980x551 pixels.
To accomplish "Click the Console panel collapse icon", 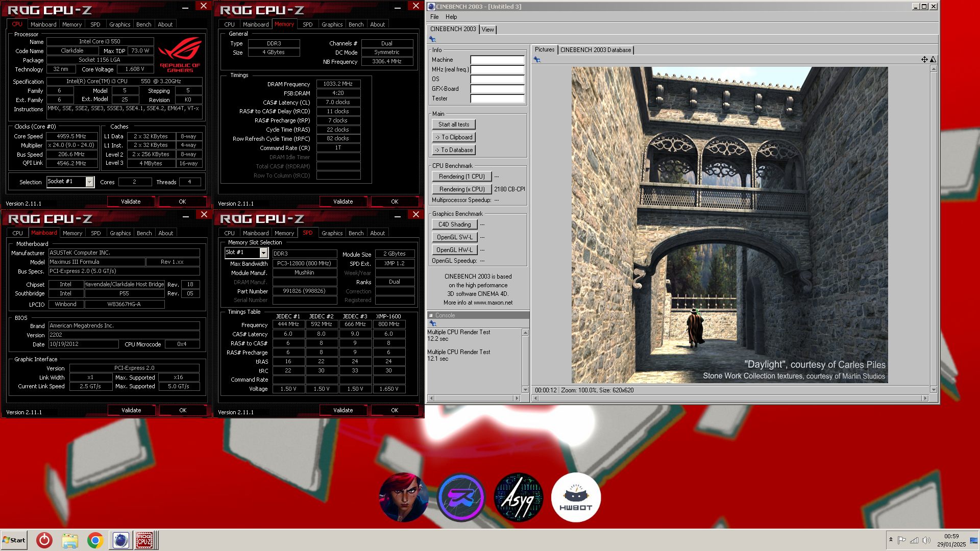I will [x=431, y=315].
